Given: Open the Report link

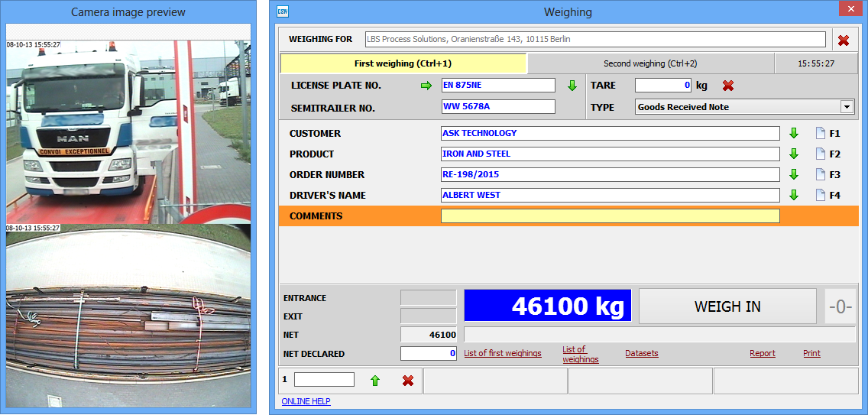Looking at the screenshot, I should [763, 354].
